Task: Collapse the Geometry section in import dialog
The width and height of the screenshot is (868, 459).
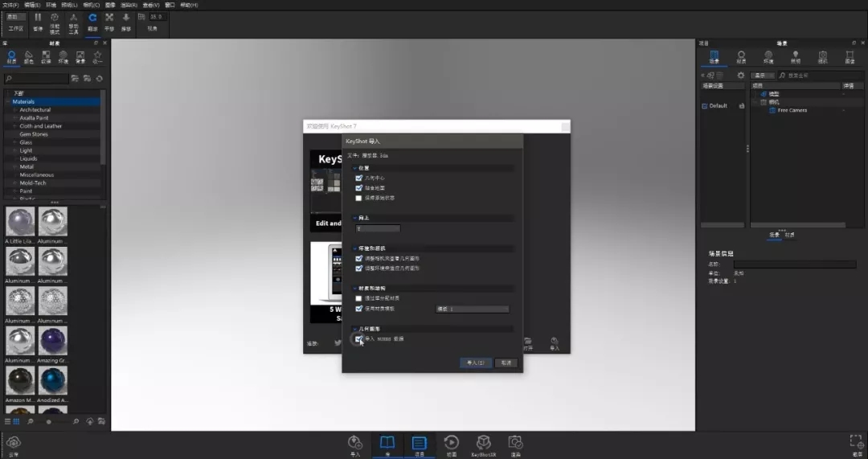Action: (x=355, y=329)
